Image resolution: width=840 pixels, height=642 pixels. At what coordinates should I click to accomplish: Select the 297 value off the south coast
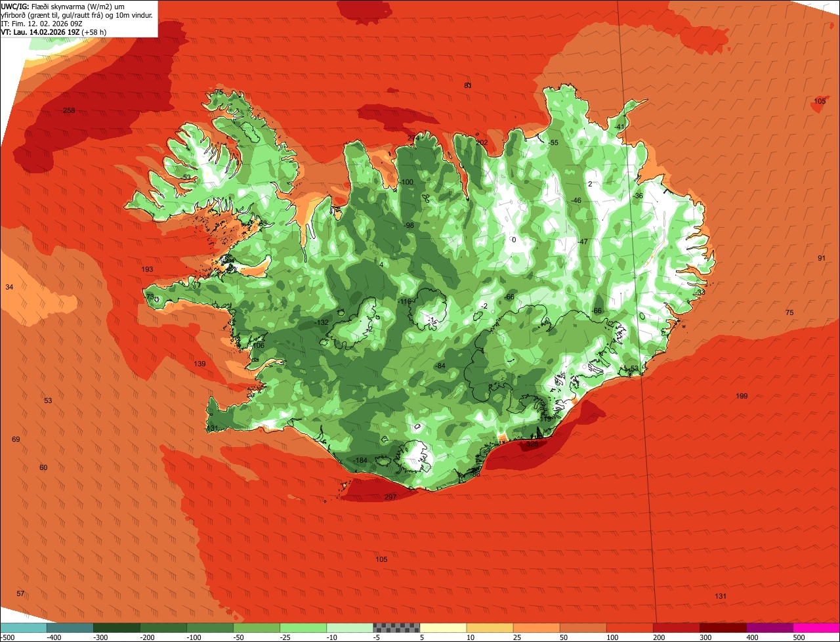[390, 497]
